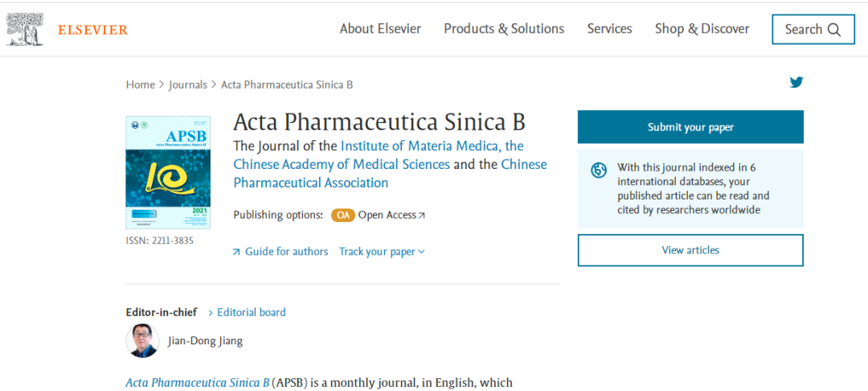Viewport: 868px width, 391px height.
Task: Click the magnifier icon in Search button
Action: pos(834,30)
